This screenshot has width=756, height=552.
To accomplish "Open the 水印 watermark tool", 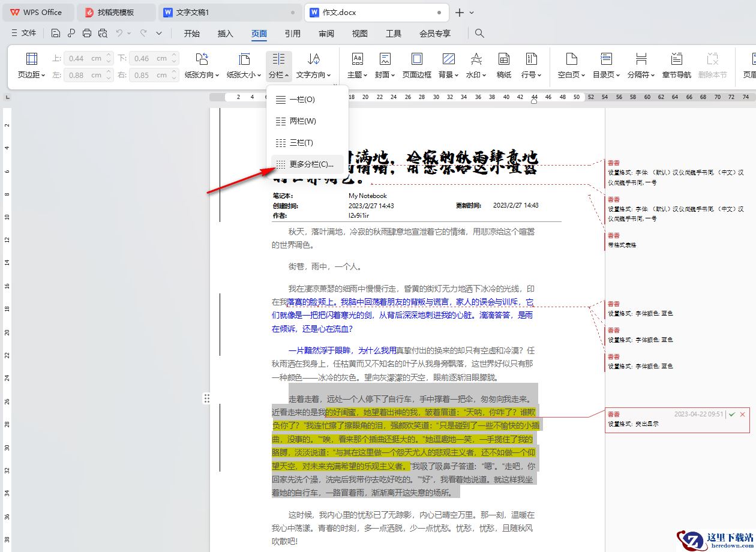I will (476, 65).
